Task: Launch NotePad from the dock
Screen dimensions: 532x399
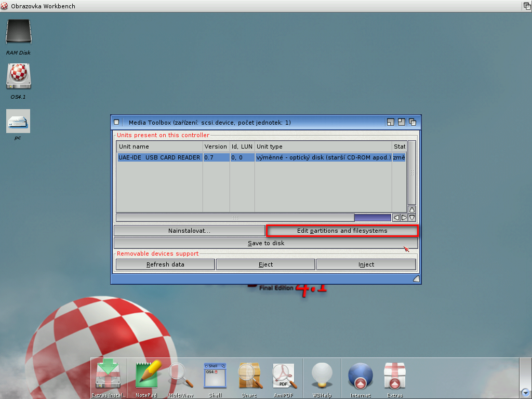Action: [147, 375]
